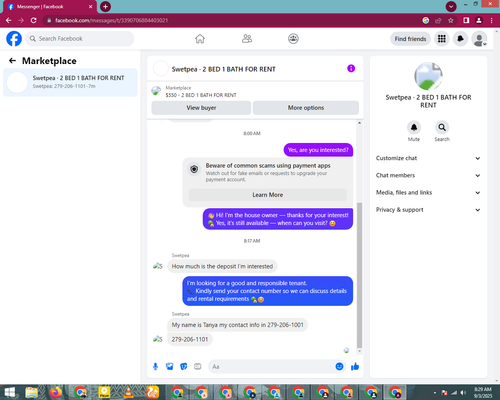Screen dimensions: 500x400
Task: Bookmark this page with the star icon
Action: click(x=451, y=20)
